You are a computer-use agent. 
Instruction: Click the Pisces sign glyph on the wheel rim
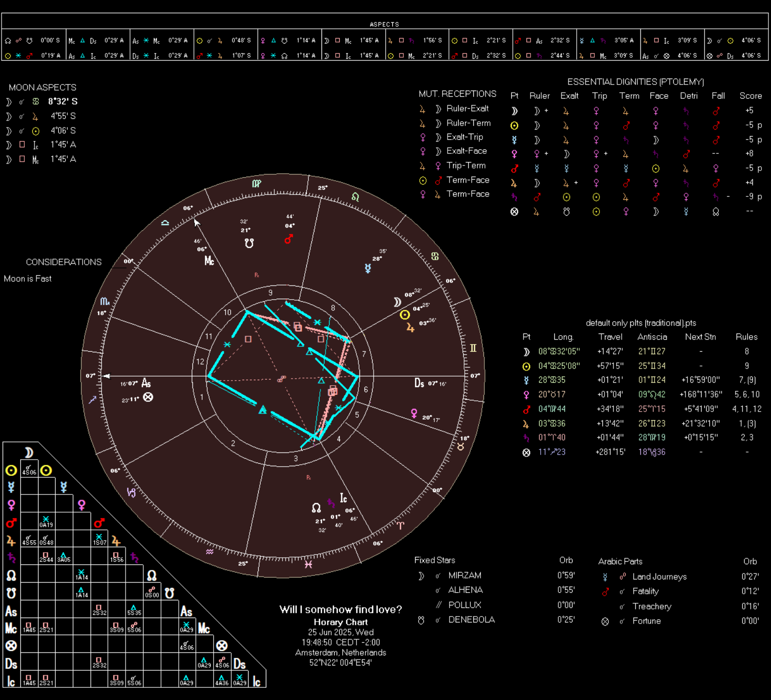pyautogui.click(x=308, y=564)
